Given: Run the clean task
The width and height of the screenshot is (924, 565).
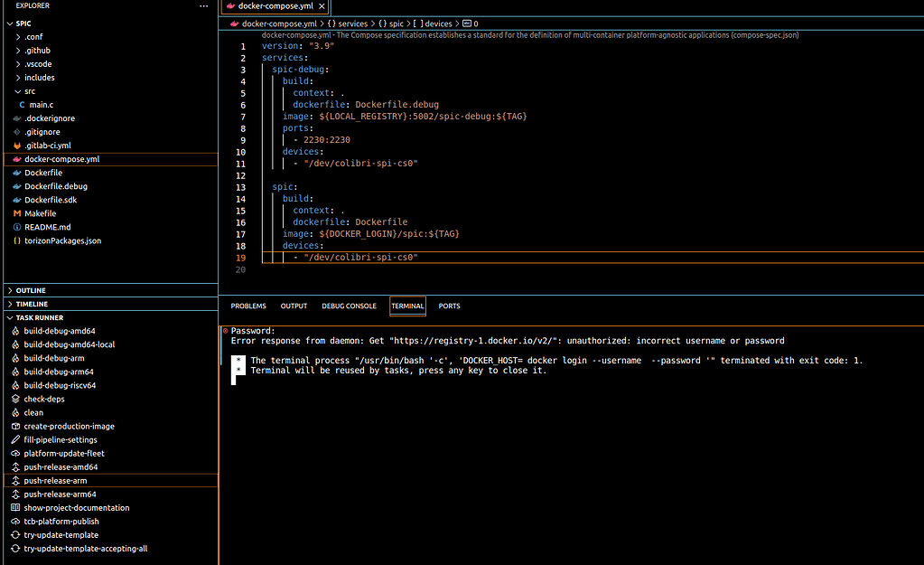Looking at the screenshot, I should (x=33, y=412).
